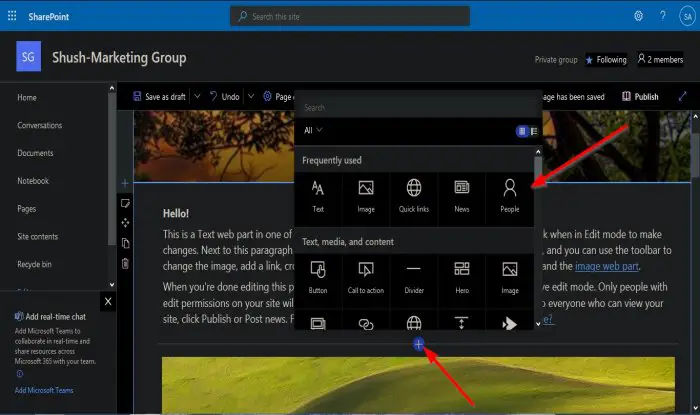Switch web part picker to list view
The image size is (700, 415).
click(534, 131)
